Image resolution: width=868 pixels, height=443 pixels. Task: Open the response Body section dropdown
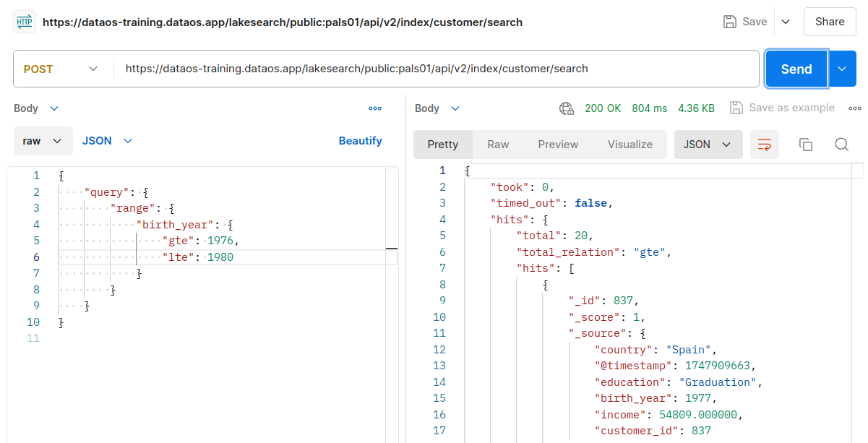(x=437, y=108)
